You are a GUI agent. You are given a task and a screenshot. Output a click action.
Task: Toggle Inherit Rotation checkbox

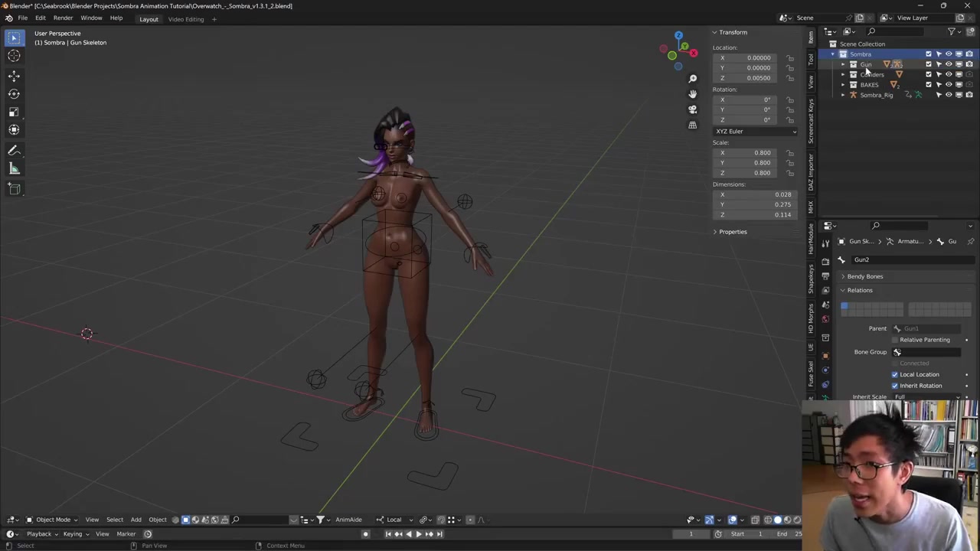[894, 386]
